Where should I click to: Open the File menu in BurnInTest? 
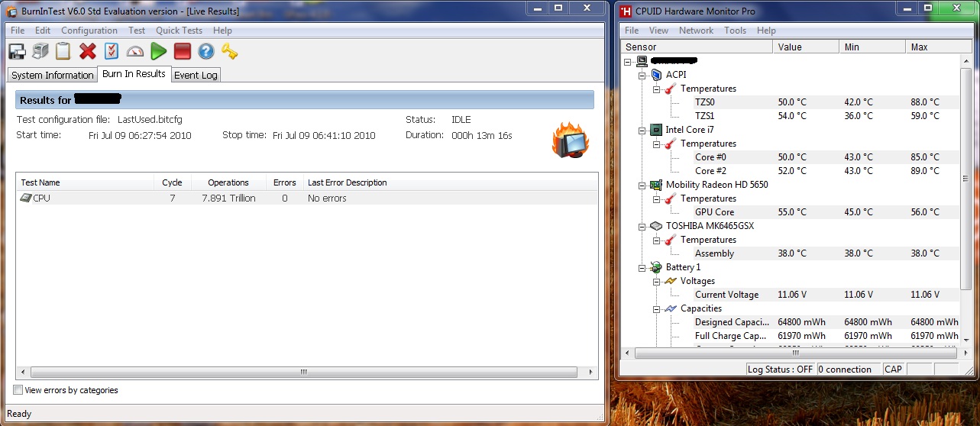pyautogui.click(x=18, y=31)
